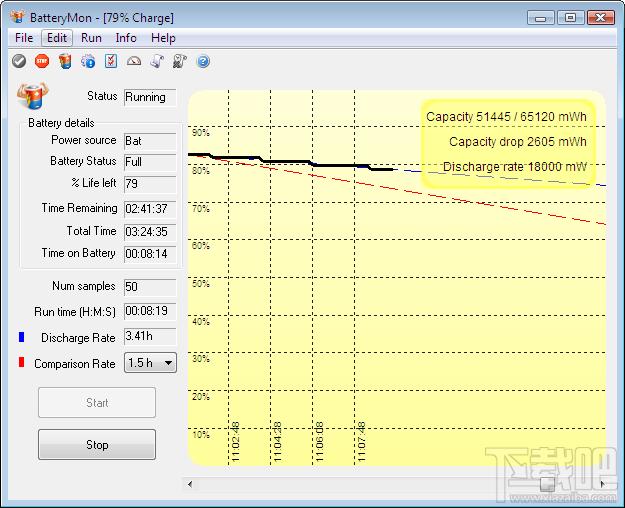Click the gray checkmark start toolbar icon

click(19, 61)
